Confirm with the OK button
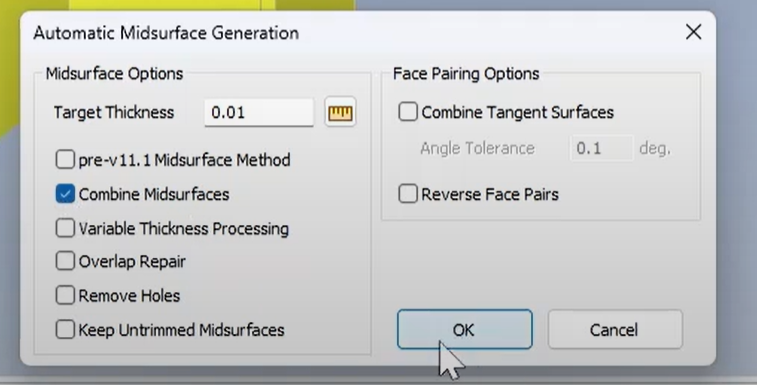This screenshot has height=385, width=757. click(464, 329)
